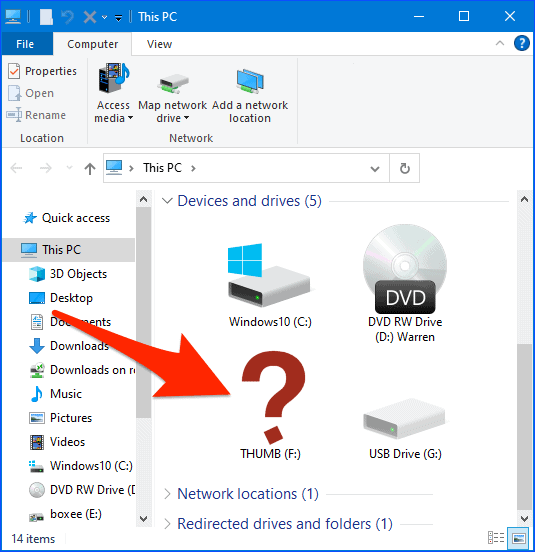Click the undo icon in the title bar

click(68, 17)
